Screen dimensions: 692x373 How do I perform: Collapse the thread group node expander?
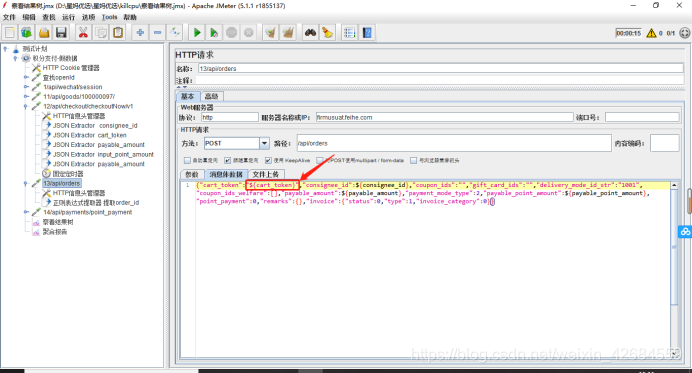tap(16, 58)
